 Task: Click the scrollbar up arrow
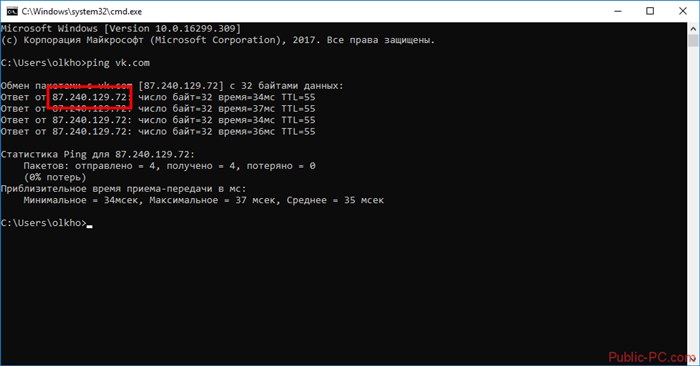coord(693,28)
